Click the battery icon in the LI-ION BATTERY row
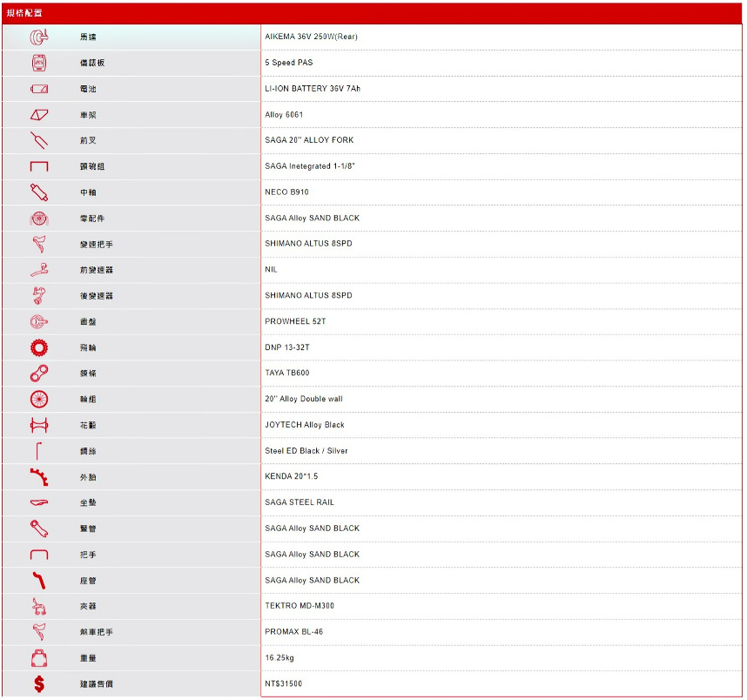This screenshot has width=747, height=700. pos(39,89)
